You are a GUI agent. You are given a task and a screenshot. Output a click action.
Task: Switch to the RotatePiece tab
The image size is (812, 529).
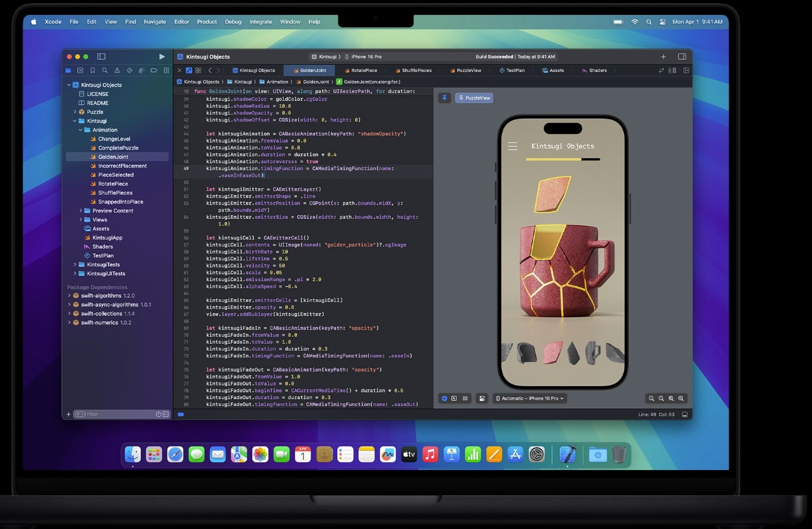click(360, 70)
